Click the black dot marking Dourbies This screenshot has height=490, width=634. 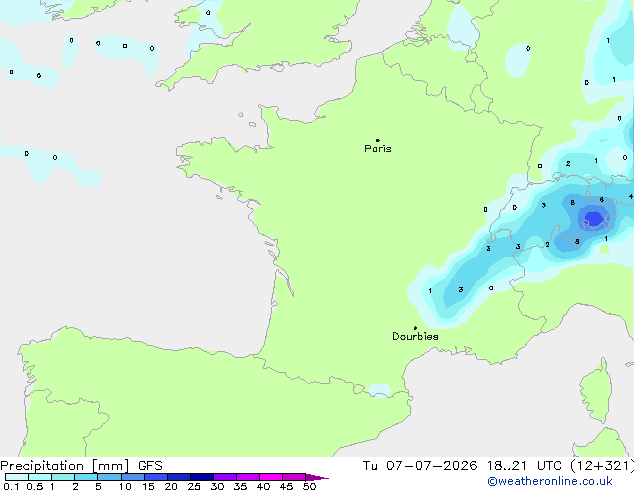415,328
